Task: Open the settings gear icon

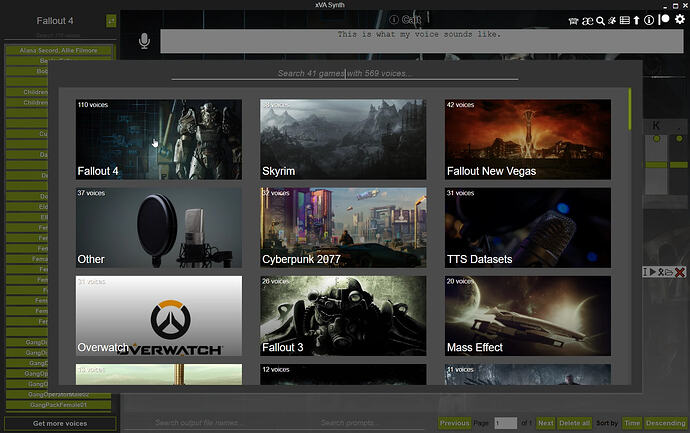Action: pyautogui.click(x=680, y=19)
